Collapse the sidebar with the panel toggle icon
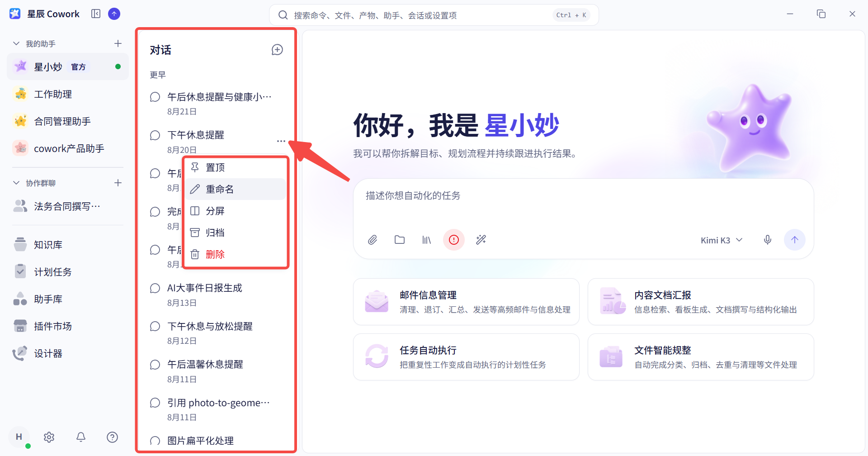The image size is (868, 456). pyautogui.click(x=96, y=14)
